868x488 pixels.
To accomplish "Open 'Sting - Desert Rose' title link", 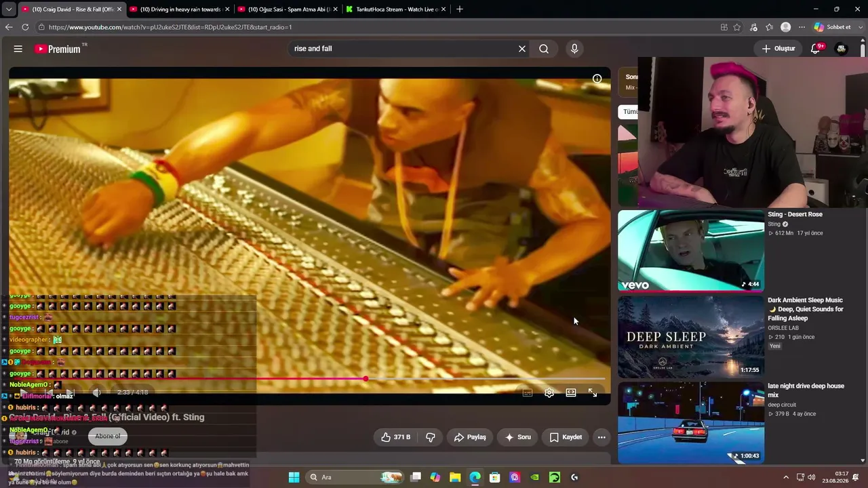I will (x=795, y=214).
